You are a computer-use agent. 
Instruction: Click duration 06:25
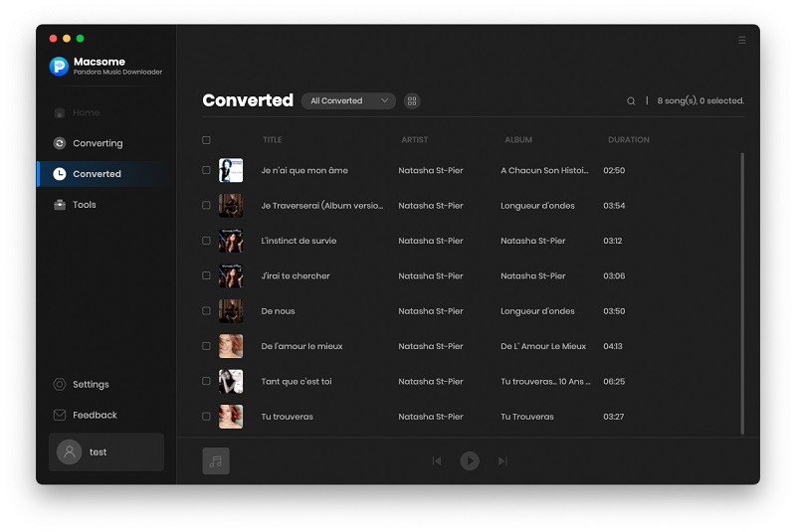tap(614, 382)
